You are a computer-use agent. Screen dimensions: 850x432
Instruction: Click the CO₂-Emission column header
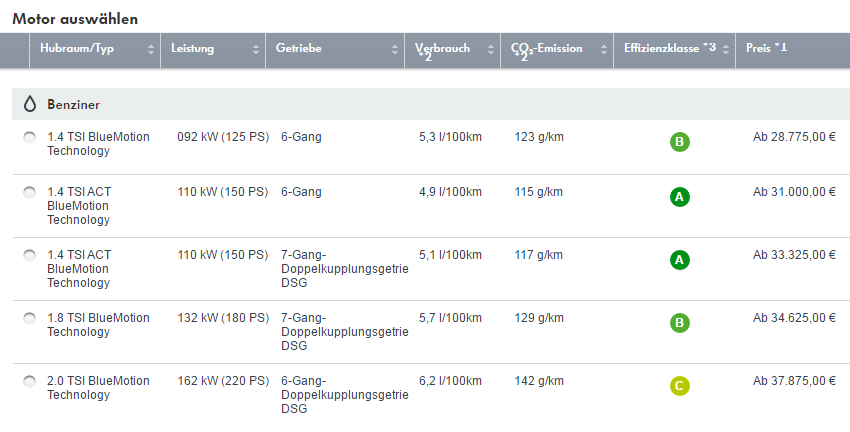click(546, 49)
